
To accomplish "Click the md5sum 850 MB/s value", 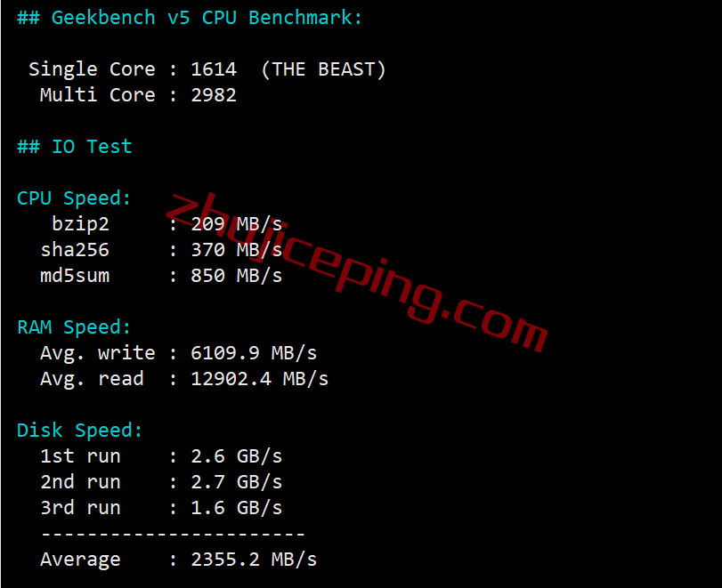I will coord(236,276).
